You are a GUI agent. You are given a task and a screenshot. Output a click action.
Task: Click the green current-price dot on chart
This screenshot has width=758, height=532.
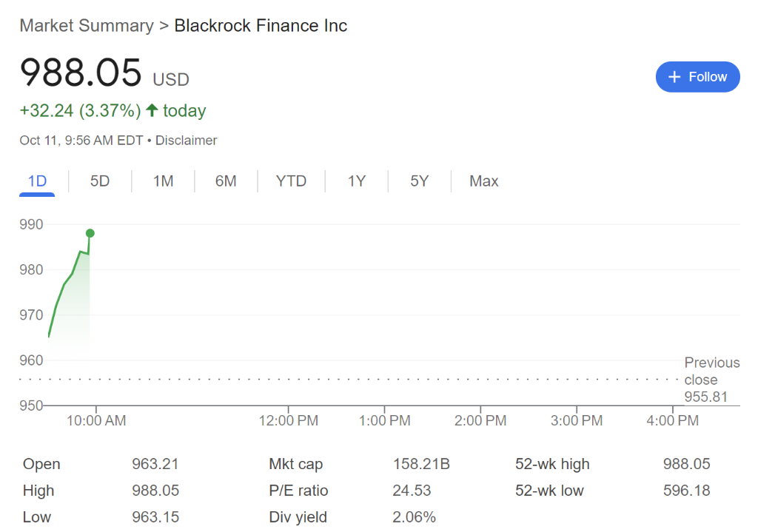tap(90, 233)
